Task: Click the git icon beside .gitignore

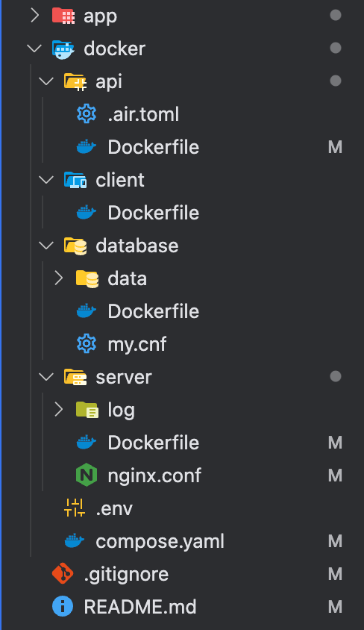Action: coord(63,574)
